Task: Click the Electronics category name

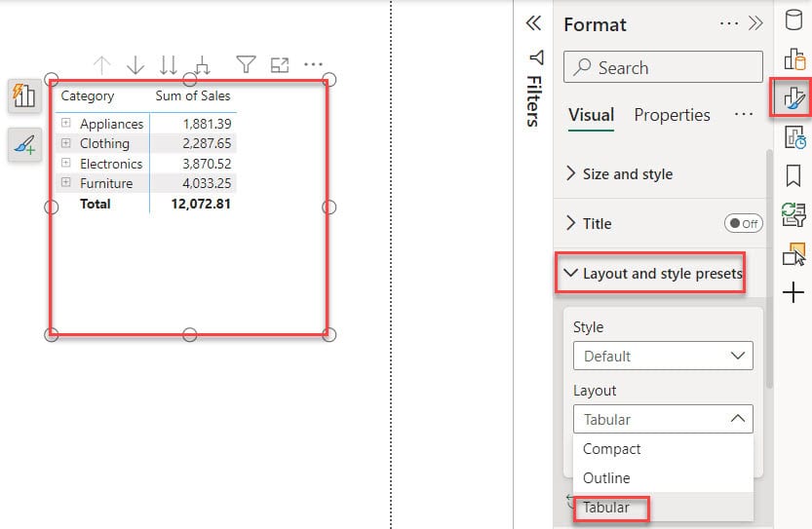Action: pyautogui.click(x=111, y=164)
